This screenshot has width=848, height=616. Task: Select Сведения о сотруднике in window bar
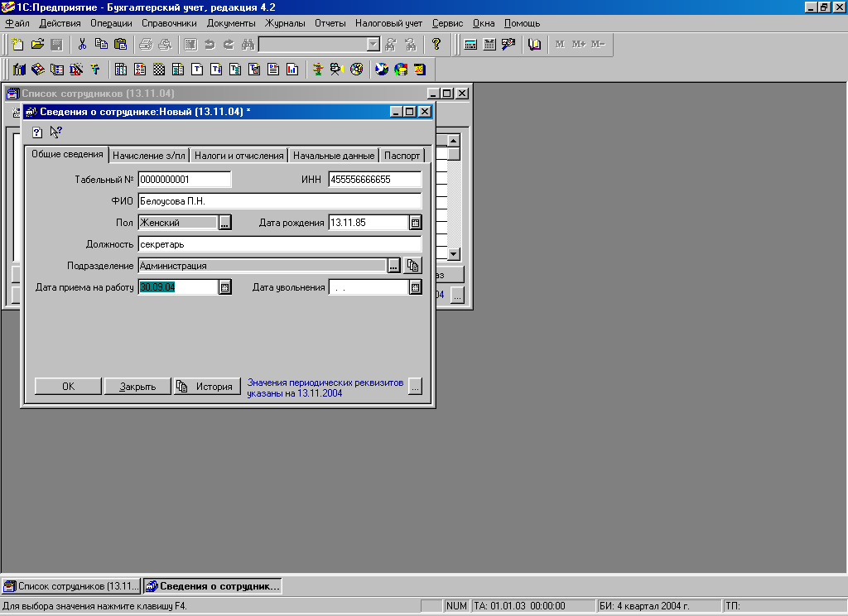pyautogui.click(x=213, y=586)
